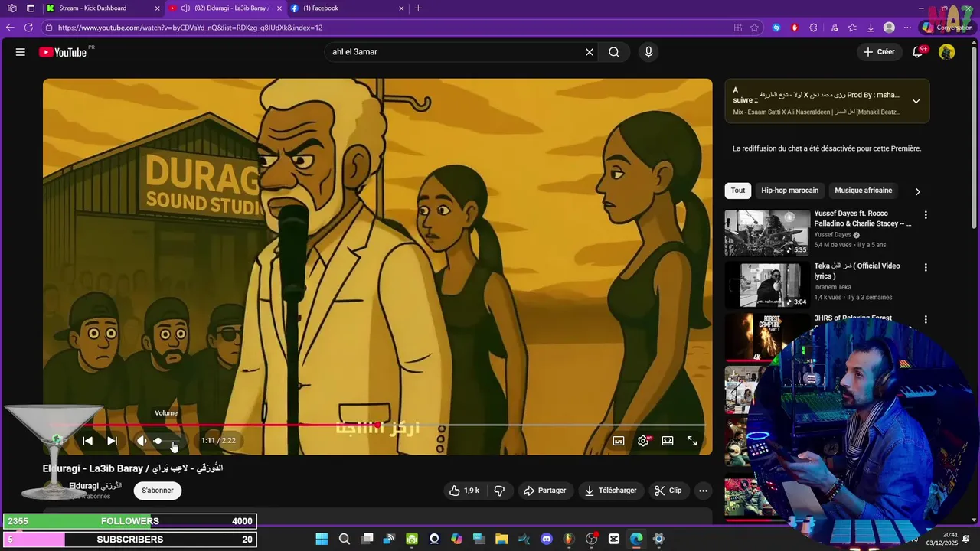Dislike the video with thumbs down
The width and height of the screenshot is (980, 551).
(x=499, y=491)
